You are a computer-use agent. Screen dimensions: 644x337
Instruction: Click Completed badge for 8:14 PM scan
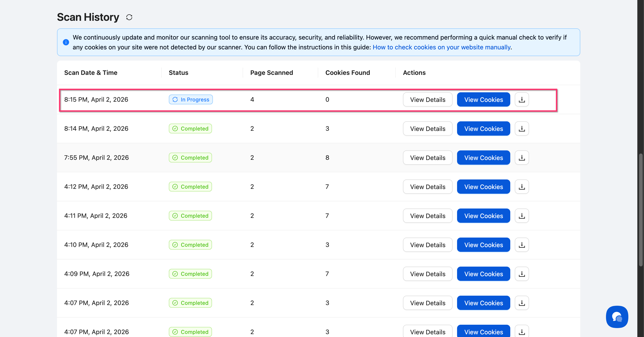(x=190, y=128)
